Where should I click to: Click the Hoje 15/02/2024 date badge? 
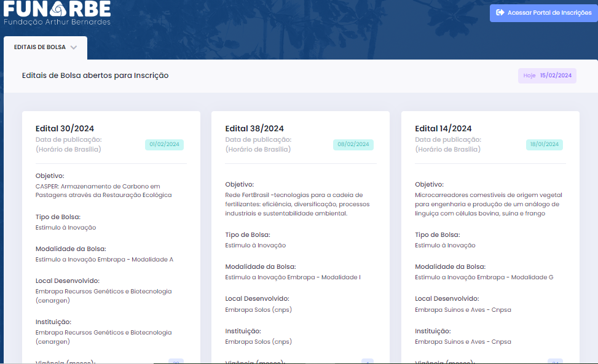[x=547, y=76]
